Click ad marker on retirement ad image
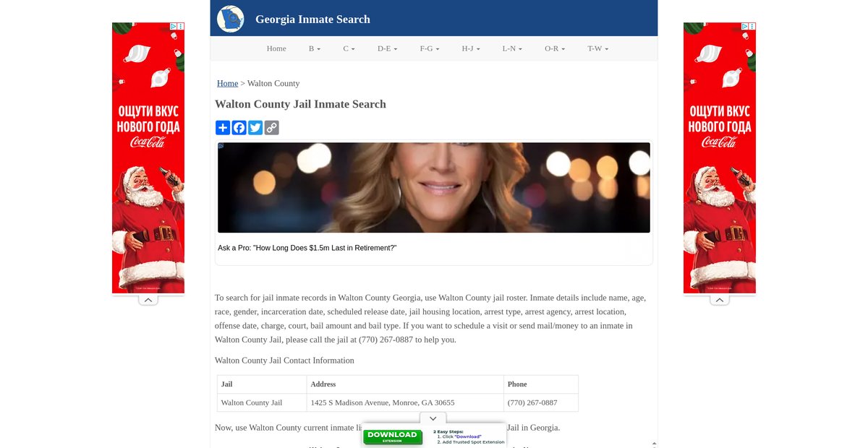 point(221,146)
